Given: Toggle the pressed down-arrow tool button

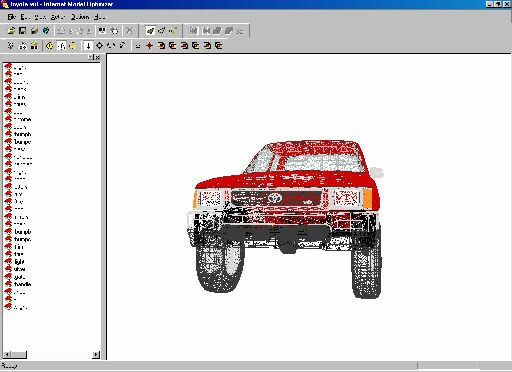Looking at the screenshot, I should pos(88,46).
